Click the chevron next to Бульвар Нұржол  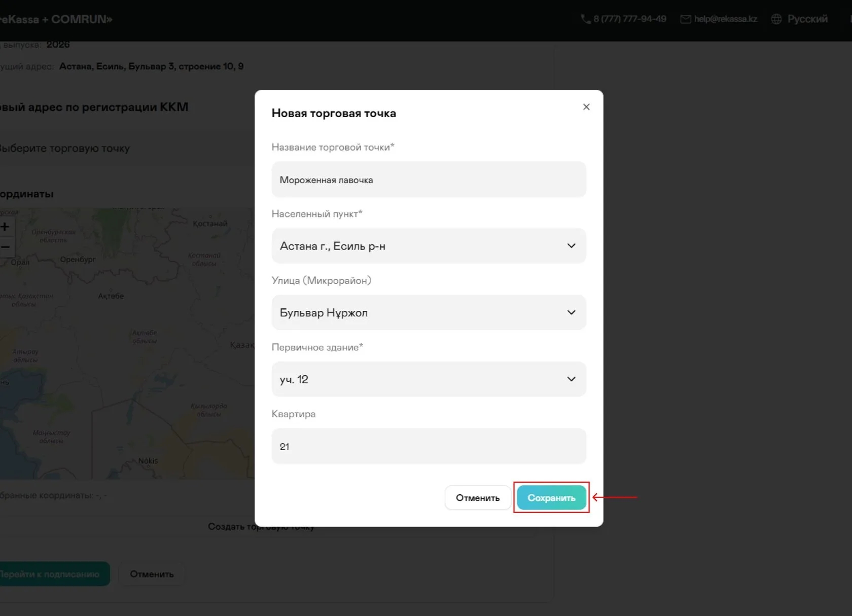point(571,312)
